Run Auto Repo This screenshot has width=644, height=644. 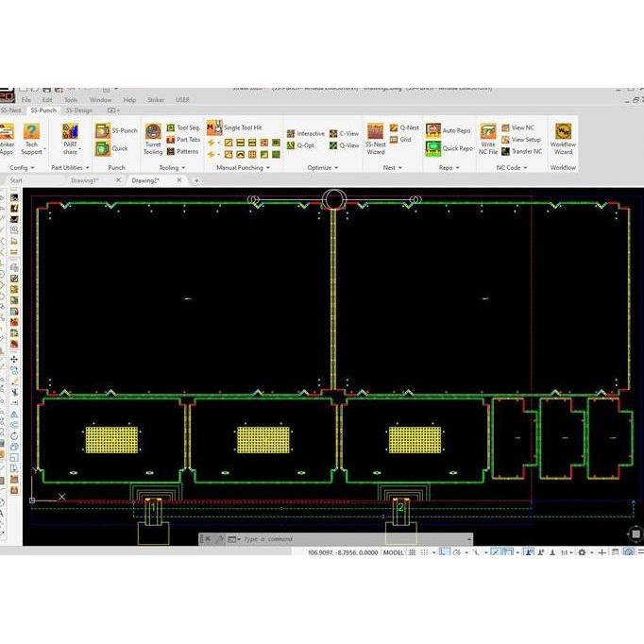coord(449,130)
